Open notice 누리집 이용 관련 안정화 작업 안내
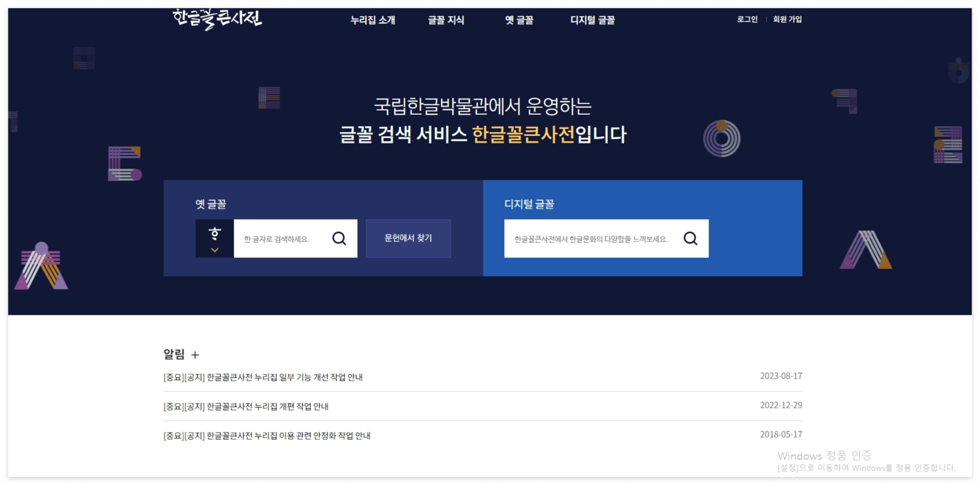This screenshot has height=485, width=980. (267, 436)
